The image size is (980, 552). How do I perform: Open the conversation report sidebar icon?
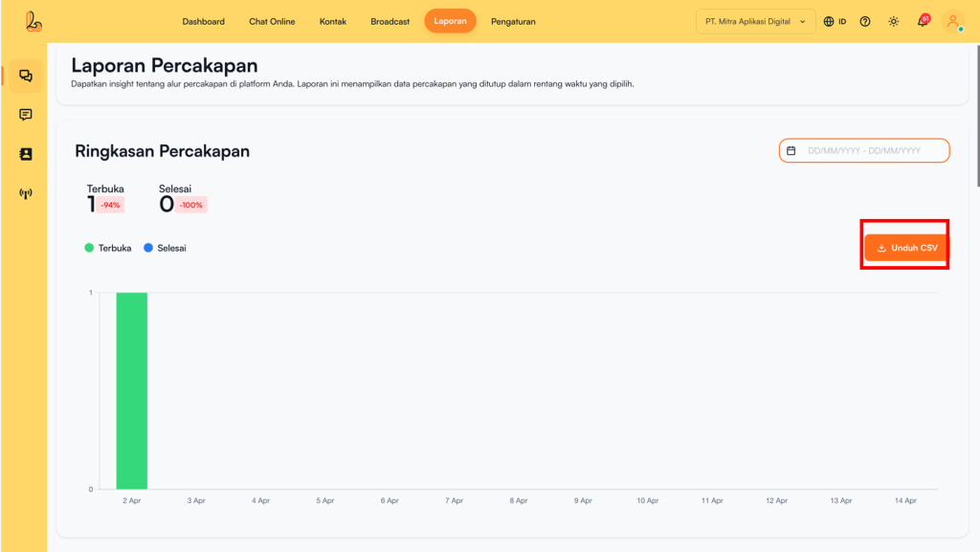[x=25, y=76]
